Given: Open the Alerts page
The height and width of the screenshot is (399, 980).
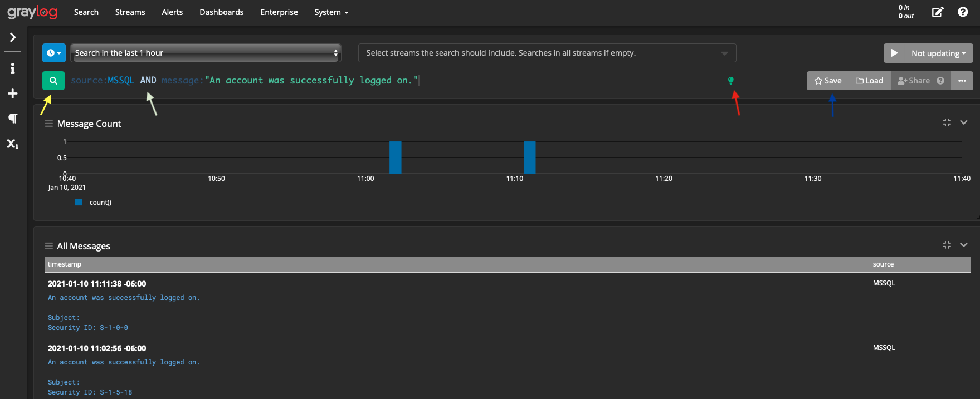Looking at the screenshot, I should click(172, 12).
